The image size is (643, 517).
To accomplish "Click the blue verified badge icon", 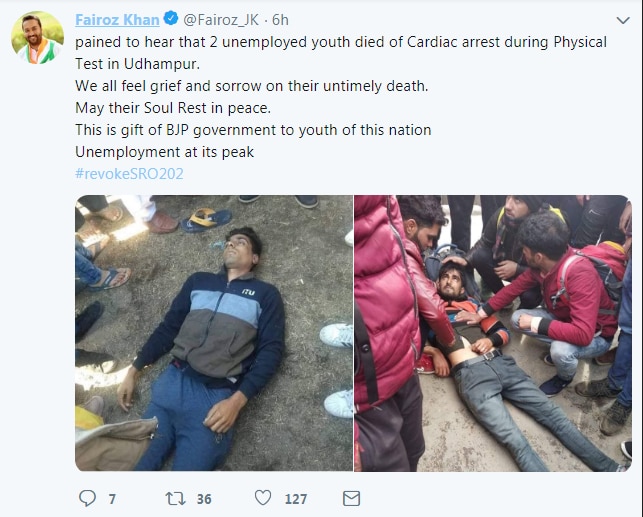I will point(171,18).
